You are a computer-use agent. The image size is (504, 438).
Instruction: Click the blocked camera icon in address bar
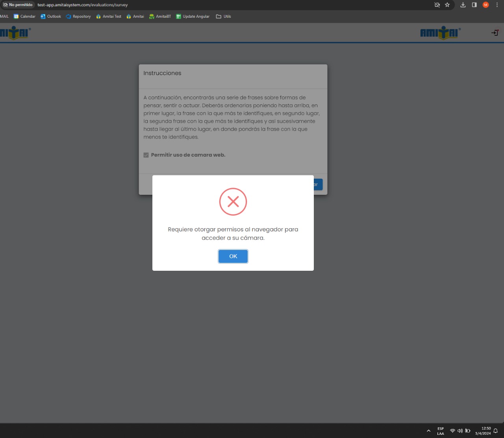coord(437,5)
